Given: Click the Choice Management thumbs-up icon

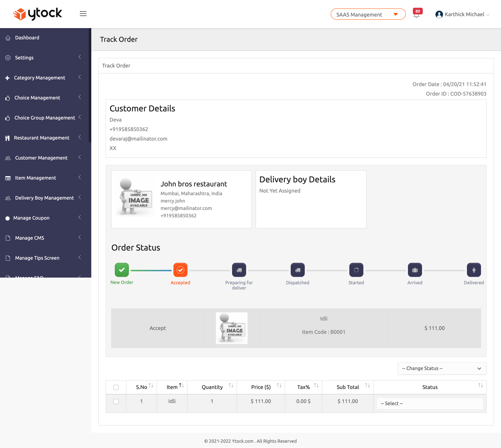Looking at the screenshot, I should (x=8, y=98).
